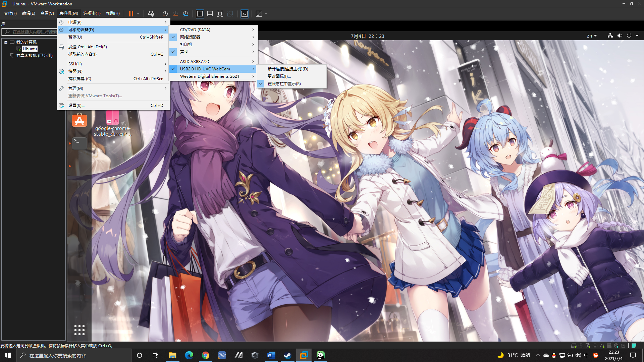Screen dimensions: 644x362
Task: Toggle thumbnail bar view icon
Action: [210, 14]
